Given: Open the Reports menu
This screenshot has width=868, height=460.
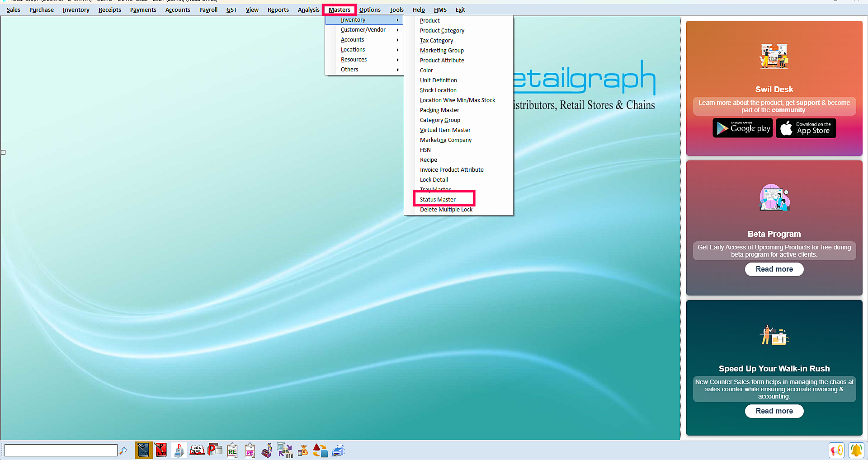Looking at the screenshot, I should click(x=278, y=9).
